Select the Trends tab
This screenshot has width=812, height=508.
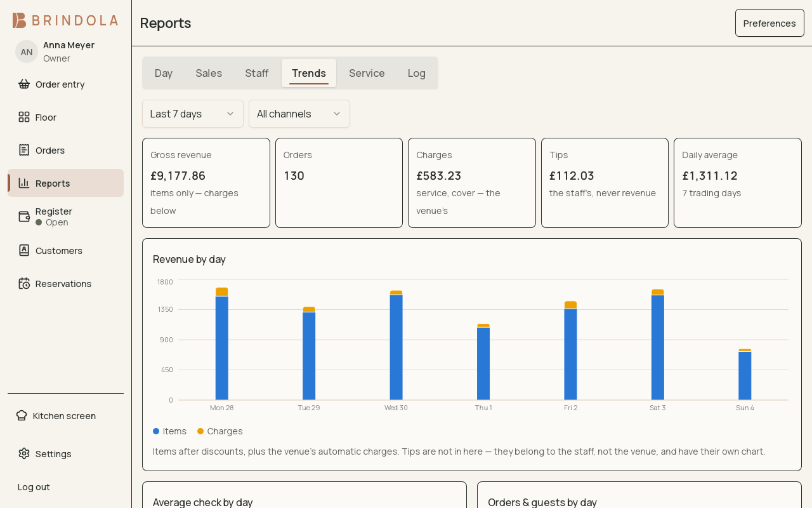tap(309, 73)
